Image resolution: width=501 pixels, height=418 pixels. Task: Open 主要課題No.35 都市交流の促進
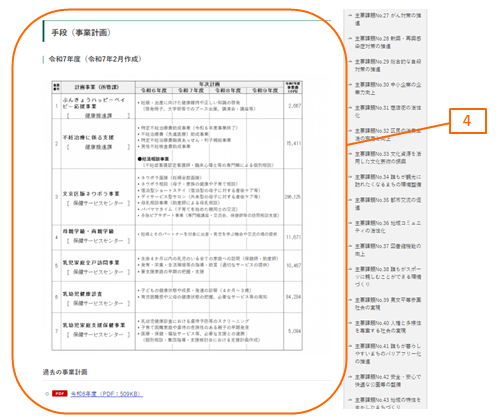388,204
